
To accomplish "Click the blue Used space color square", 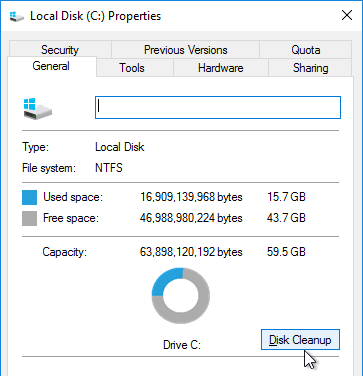I will coord(30,197).
